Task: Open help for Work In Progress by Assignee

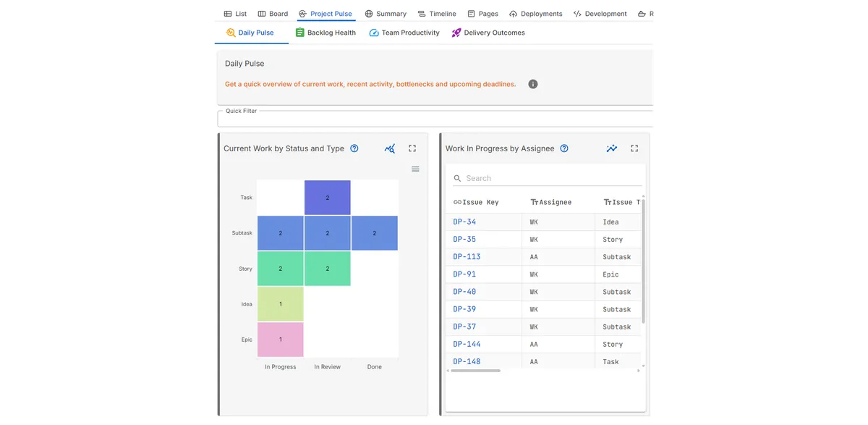Action: 564,148
